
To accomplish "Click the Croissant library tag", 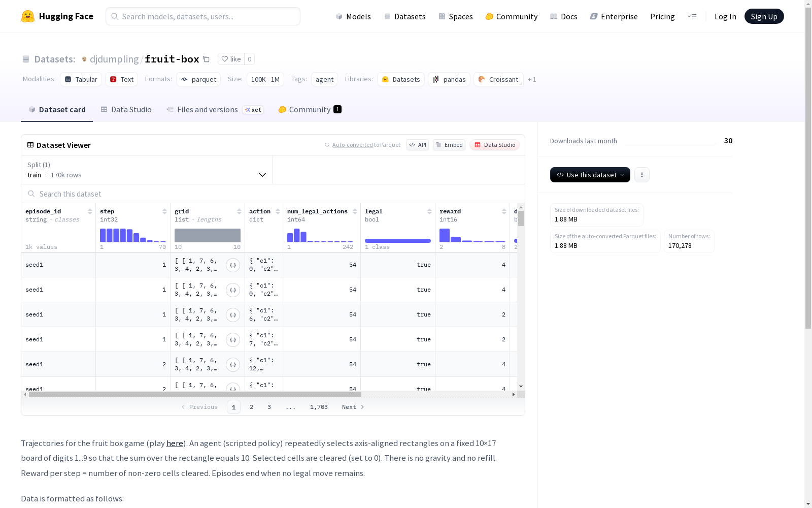I will [498, 79].
